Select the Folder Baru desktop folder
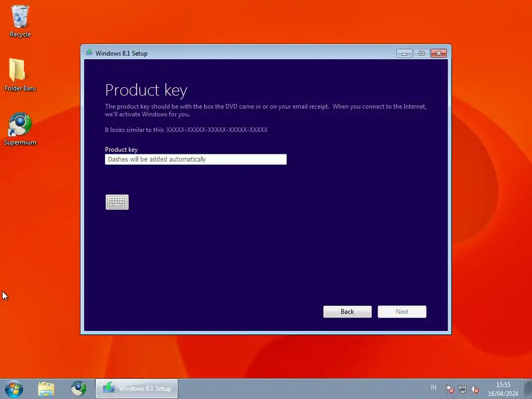This screenshot has width=532, height=399. tap(20, 75)
